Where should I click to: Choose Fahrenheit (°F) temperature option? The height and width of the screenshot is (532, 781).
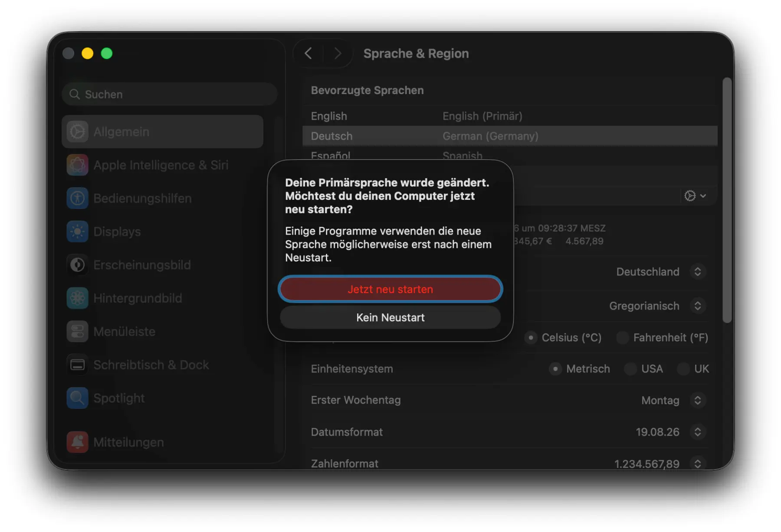tap(623, 338)
